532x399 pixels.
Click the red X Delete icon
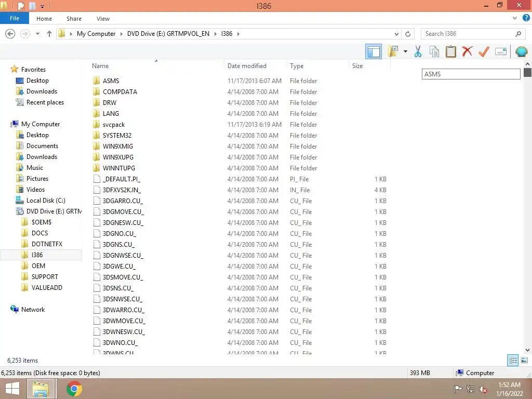click(467, 51)
